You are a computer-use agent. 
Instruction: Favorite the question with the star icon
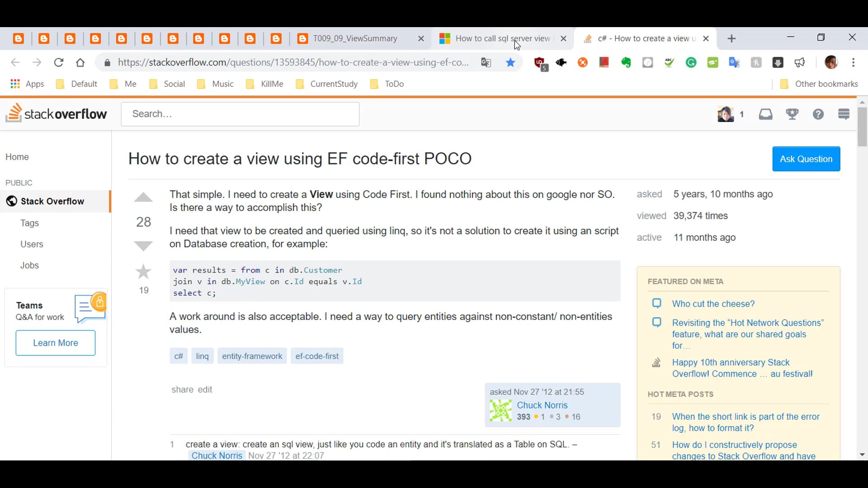pyautogui.click(x=143, y=272)
